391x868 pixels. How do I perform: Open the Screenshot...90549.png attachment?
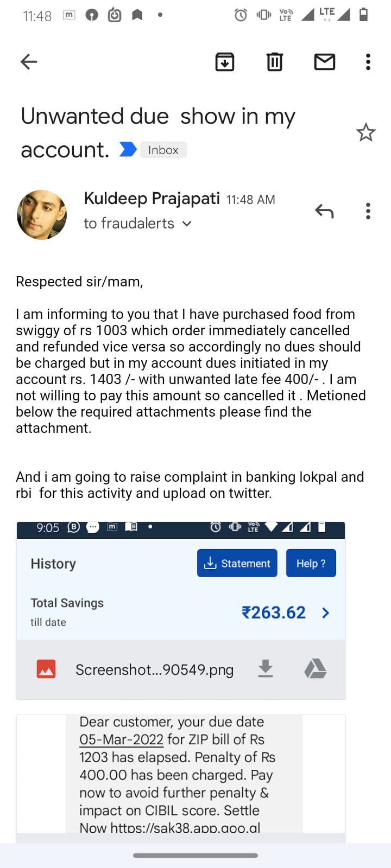[x=154, y=670]
